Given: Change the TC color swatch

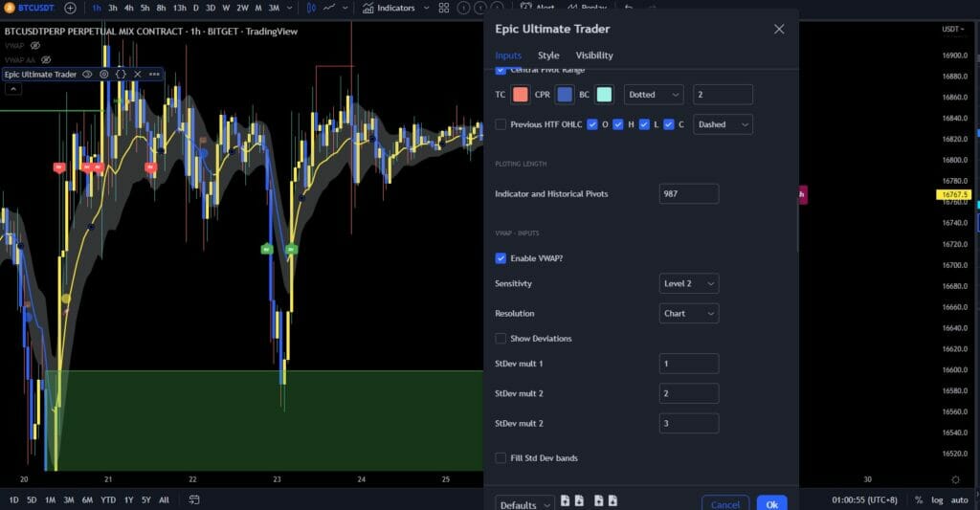Looking at the screenshot, I should 520,95.
